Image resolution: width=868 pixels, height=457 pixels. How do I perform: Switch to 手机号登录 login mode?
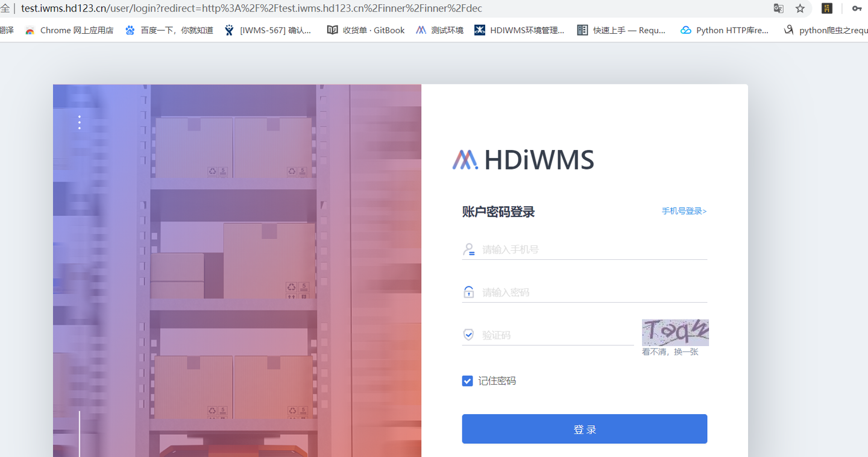[684, 211]
